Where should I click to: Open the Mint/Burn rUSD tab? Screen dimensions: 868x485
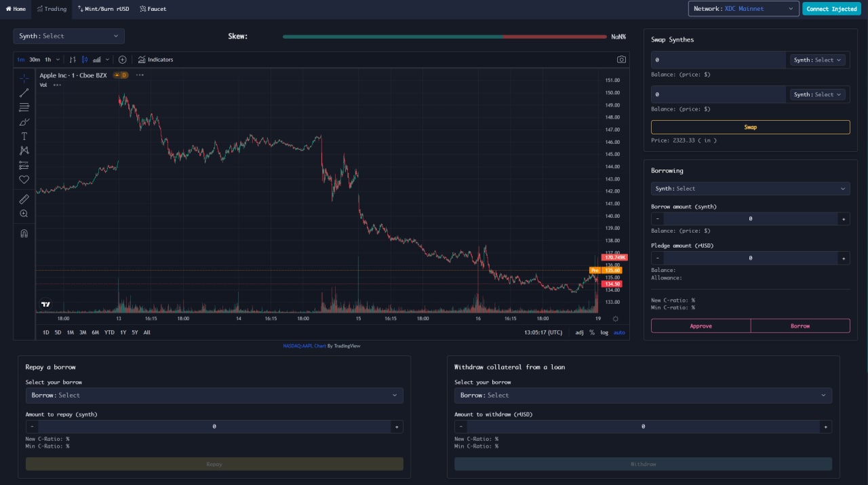coord(103,9)
